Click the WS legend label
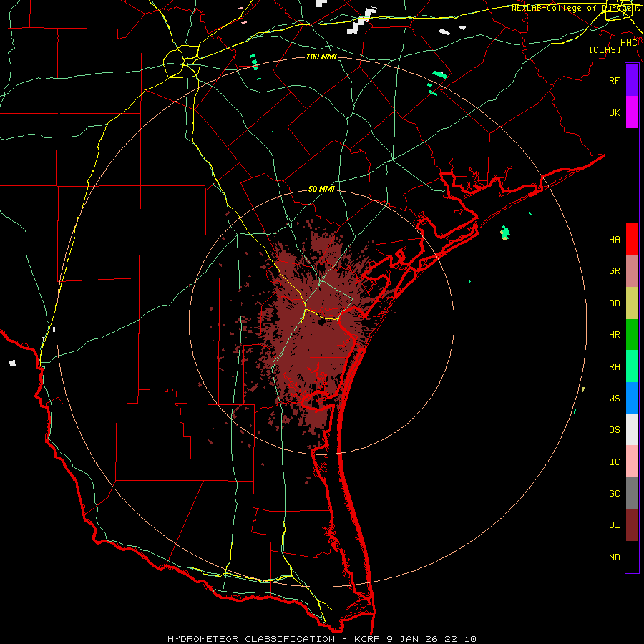Viewport: 644px width, 644px height. 614,399
